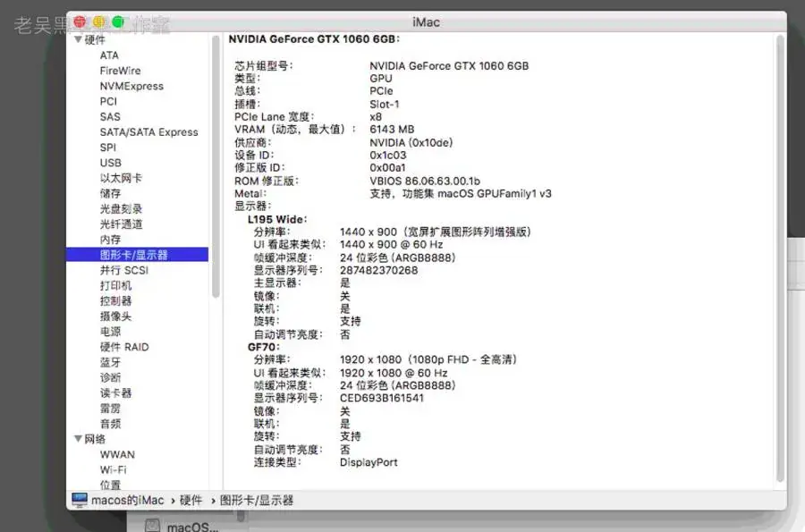The width and height of the screenshot is (805, 532).
Task: Select ATA in the sidebar
Action: [x=109, y=55]
